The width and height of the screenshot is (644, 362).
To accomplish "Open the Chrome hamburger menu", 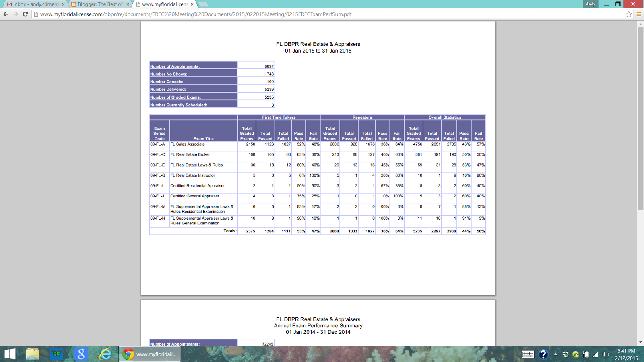I will (x=638, y=14).
